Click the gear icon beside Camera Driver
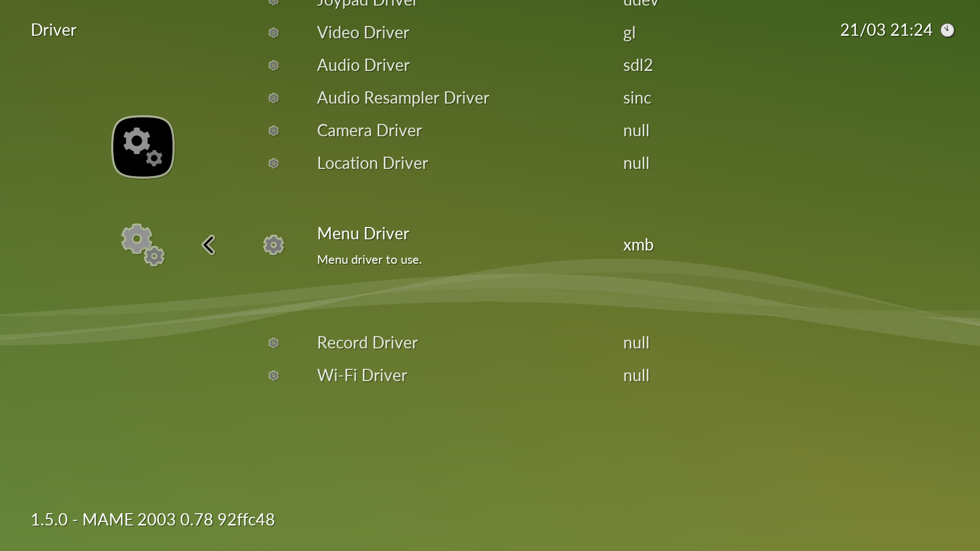This screenshot has width=980, height=551. point(274,131)
